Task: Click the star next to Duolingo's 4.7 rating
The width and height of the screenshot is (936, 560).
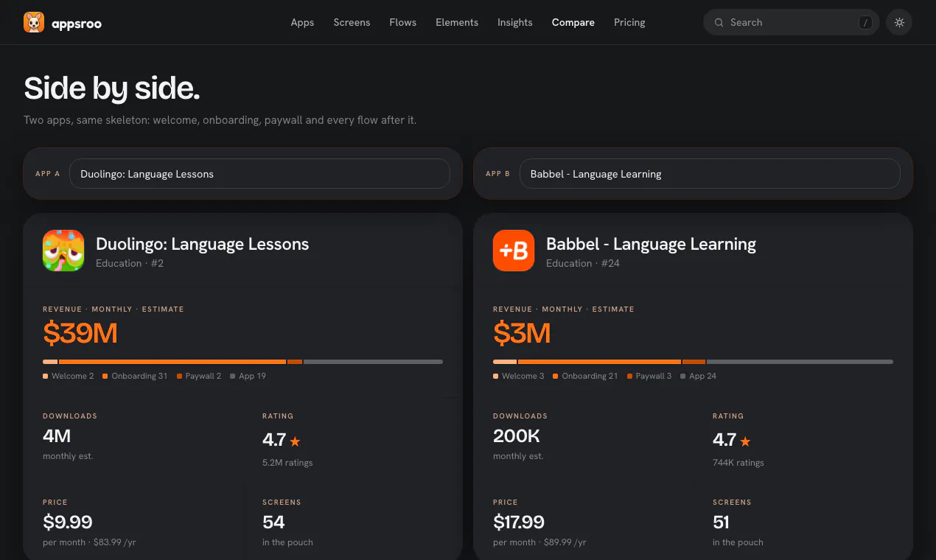Action: click(x=295, y=441)
